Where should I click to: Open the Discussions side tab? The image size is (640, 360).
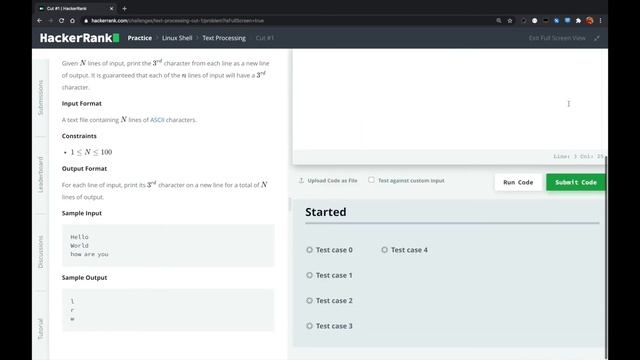40,252
